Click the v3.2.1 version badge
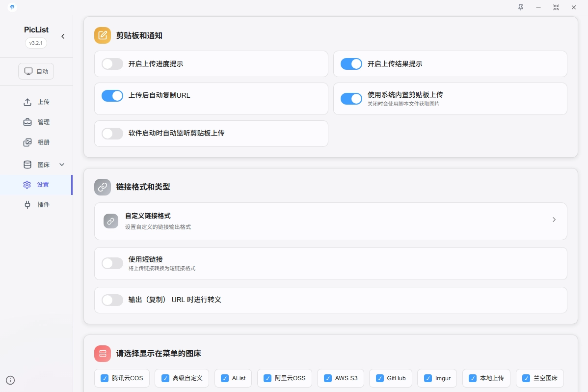This screenshot has height=392, width=588. click(x=36, y=43)
